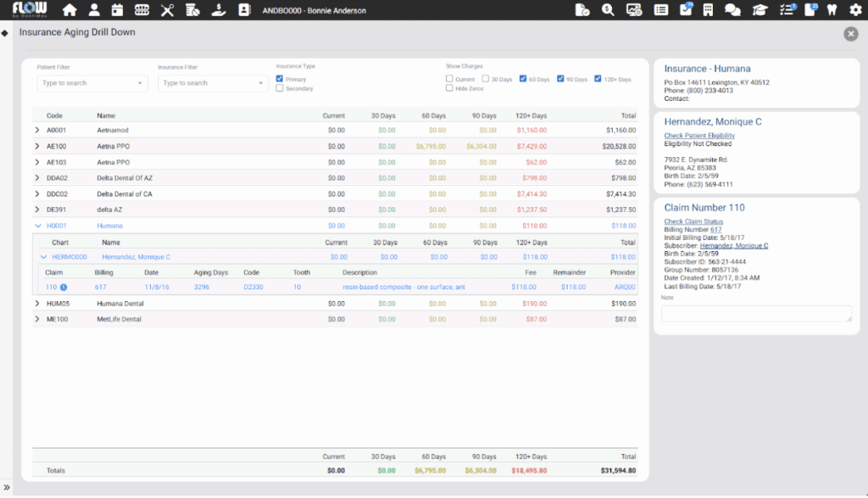Click the tooth icon in top bar
Viewport: 868px width, 498px height.
click(x=832, y=10)
